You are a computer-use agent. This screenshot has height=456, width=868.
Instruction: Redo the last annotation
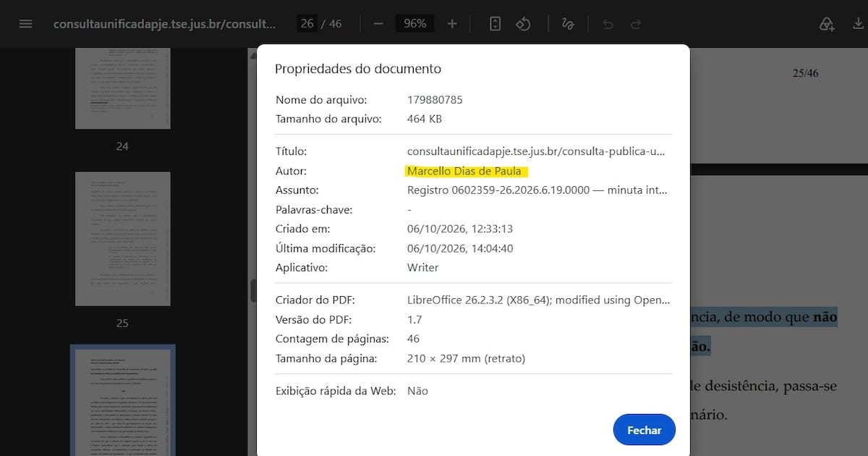coord(636,24)
